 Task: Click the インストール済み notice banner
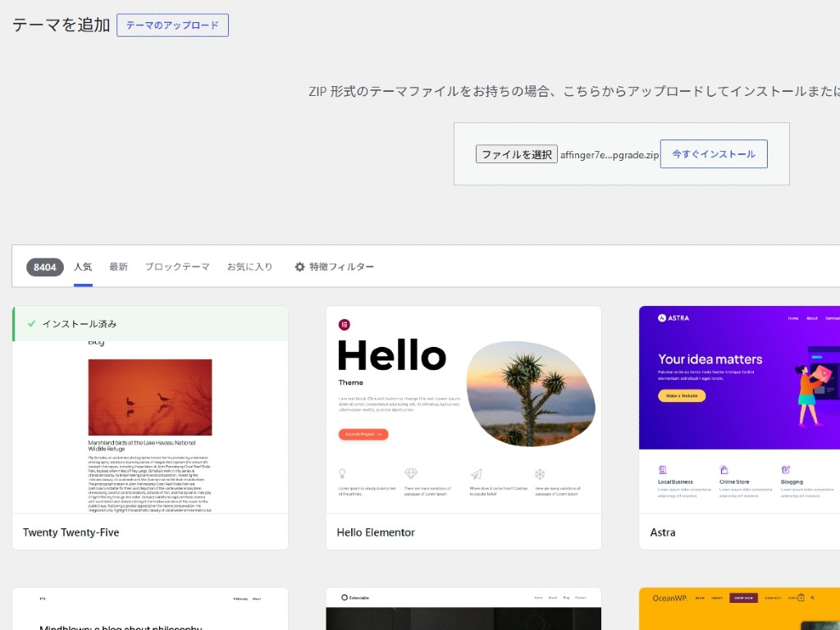[150, 323]
